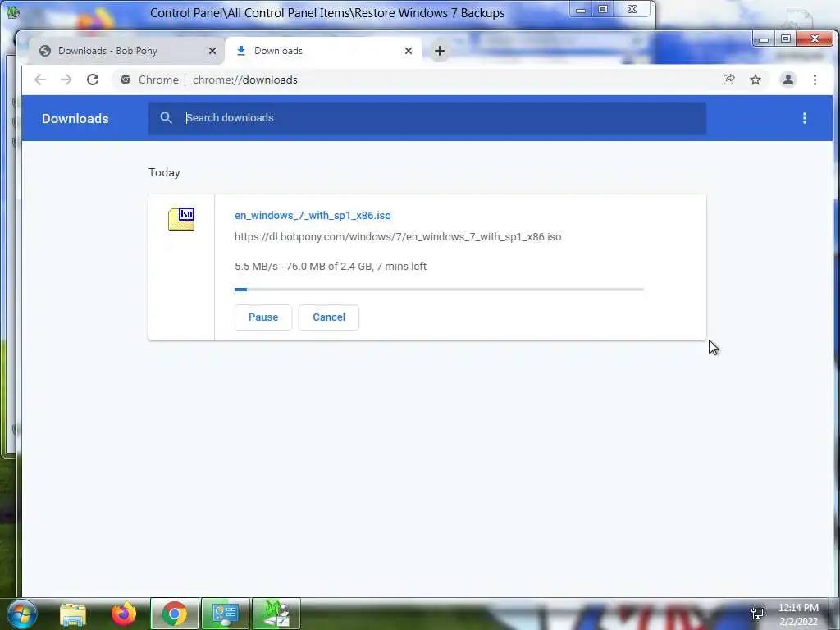The height and width of the screenshot is (630, 840).
Task: Open the Control Panel taskbar button
Action: pyautogui.click(x=225, y=614)
